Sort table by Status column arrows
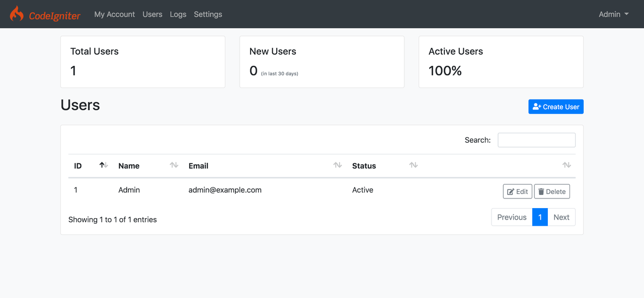644x298 pixels. tap(414, 165)
